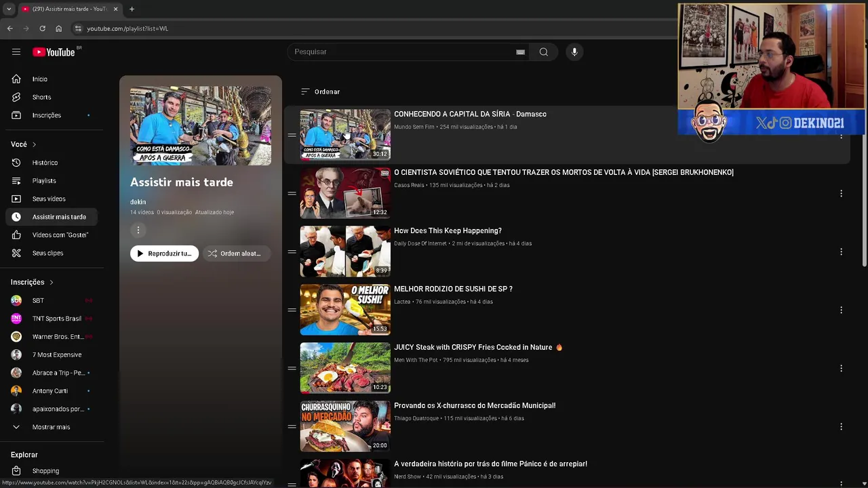Open title CONHECENDO A CAPITAL DA SÍRIA

pos(470,114)
